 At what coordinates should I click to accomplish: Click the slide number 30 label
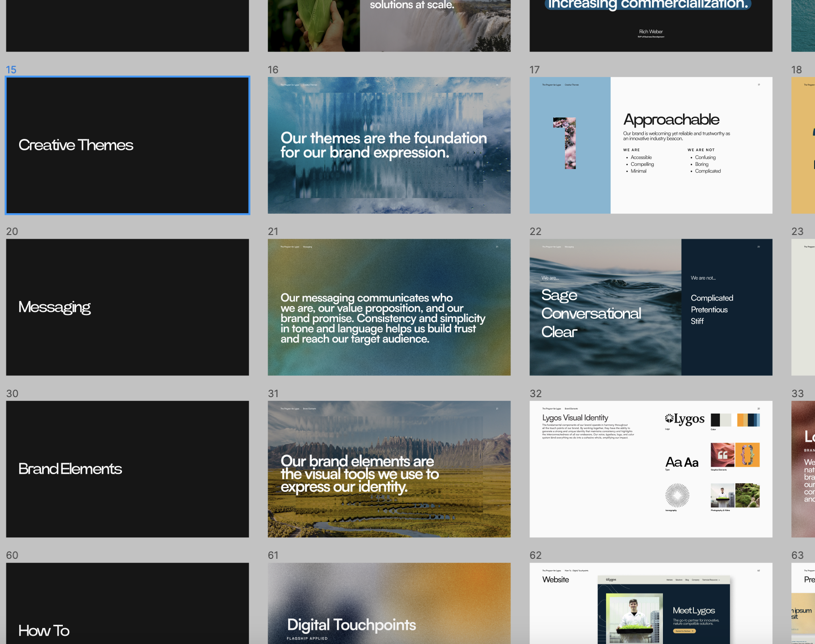click(x=12, y=394)
